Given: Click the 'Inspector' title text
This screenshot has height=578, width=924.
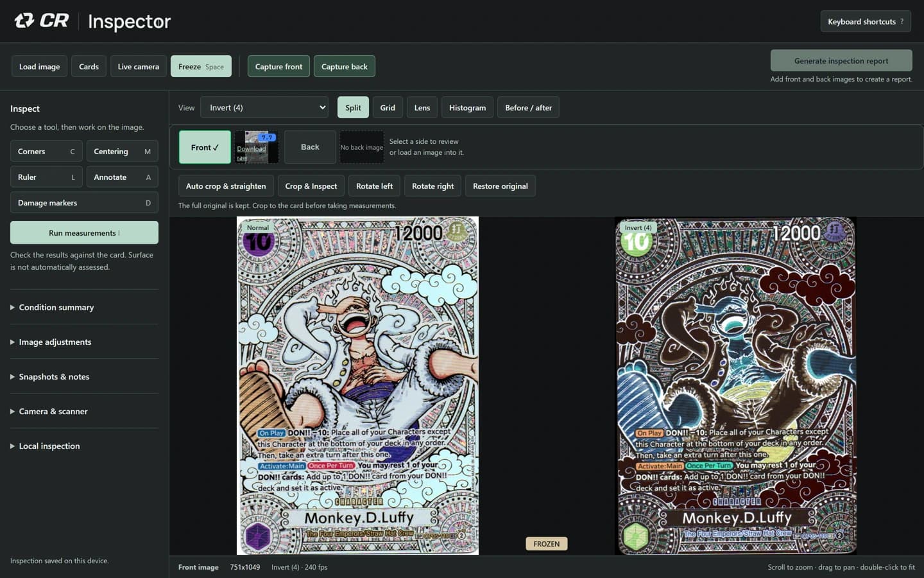Looking at the screenshot, I should click(x=130, y=22).
